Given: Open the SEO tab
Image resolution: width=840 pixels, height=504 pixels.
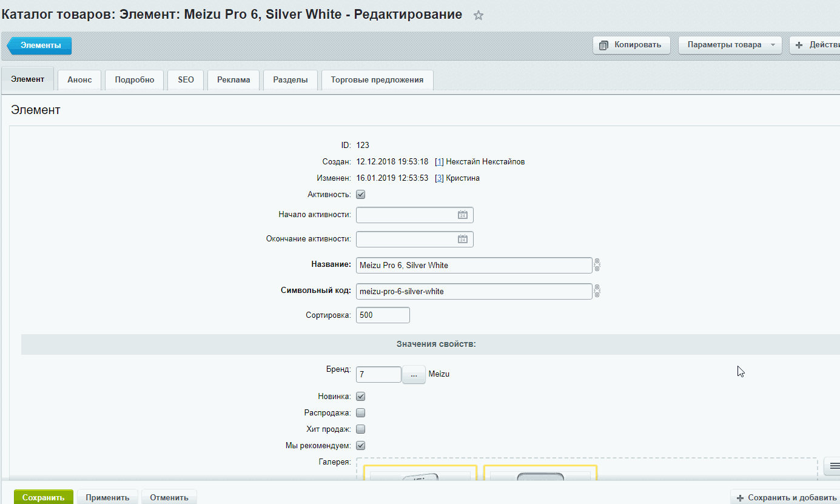Looking at the screenshot, I should [186, 80].
